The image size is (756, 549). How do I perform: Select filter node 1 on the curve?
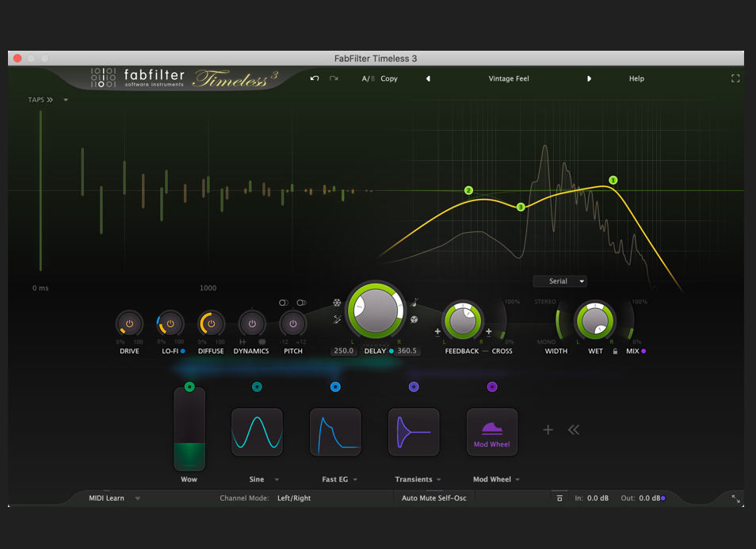(613, 181)
